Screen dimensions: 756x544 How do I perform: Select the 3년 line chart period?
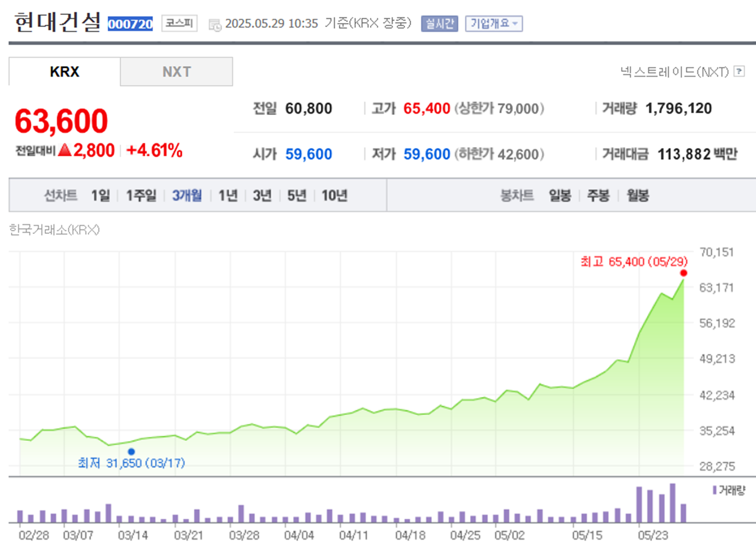(x=262, y=195)
